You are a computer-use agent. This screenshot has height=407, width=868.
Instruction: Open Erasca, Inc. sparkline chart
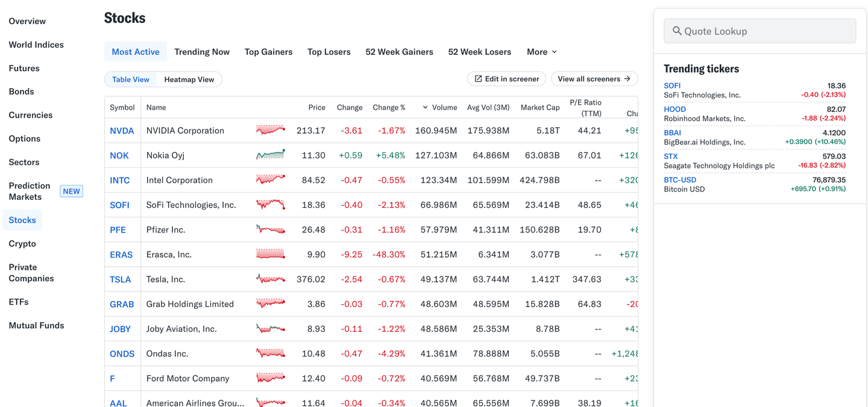click(271, 254)
